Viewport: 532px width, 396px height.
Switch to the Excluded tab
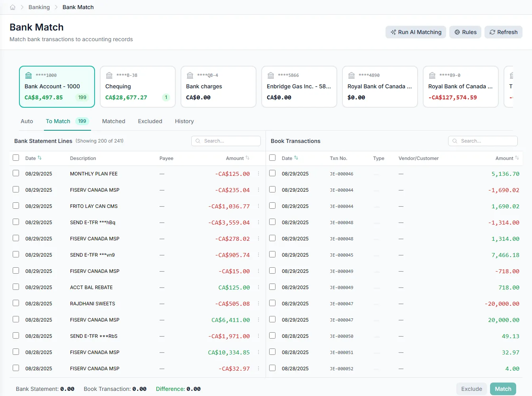[x=150, y=121]
